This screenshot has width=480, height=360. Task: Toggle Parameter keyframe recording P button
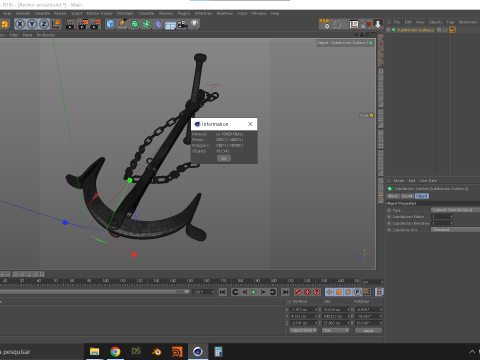[357, 292]
